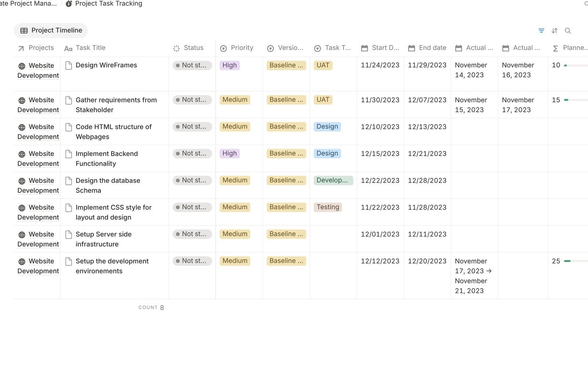588x368 pixels.
Task: Open High priority tag for Design WireFrames
Action: [x=230, y=66]
